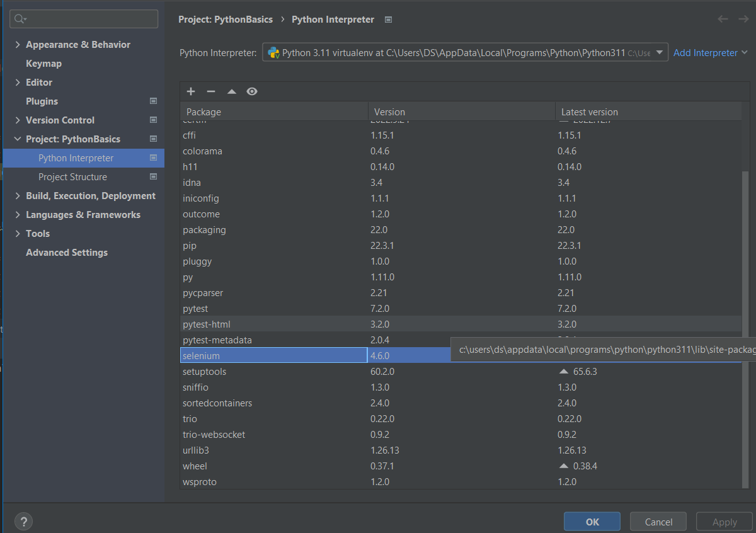
Task: Click the plus icon to install a package
Action: pos(191,91)
